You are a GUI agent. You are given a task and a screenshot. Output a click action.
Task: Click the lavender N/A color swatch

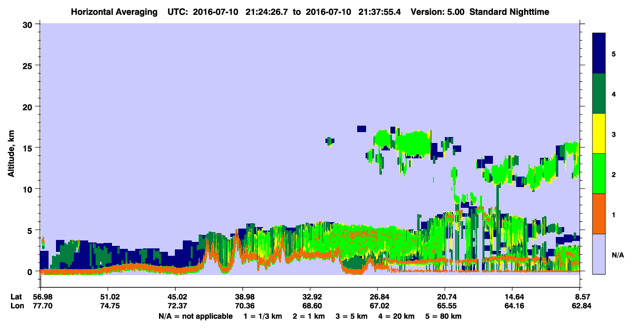(599, 254)
